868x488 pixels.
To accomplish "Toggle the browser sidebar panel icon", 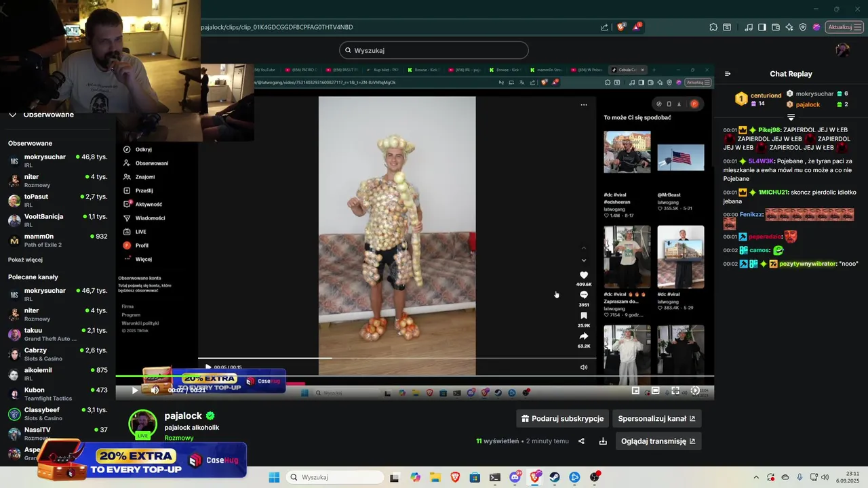I will 762,27.
